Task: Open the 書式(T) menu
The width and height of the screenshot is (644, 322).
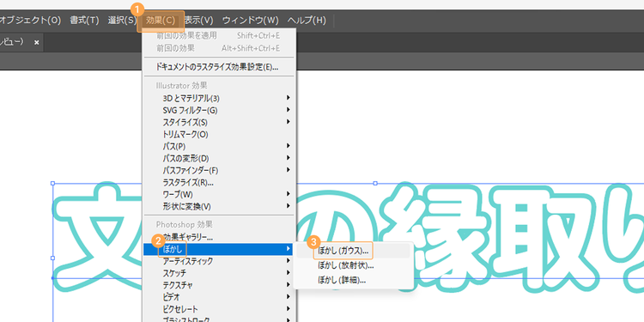Action: click(x=84, y=20)
